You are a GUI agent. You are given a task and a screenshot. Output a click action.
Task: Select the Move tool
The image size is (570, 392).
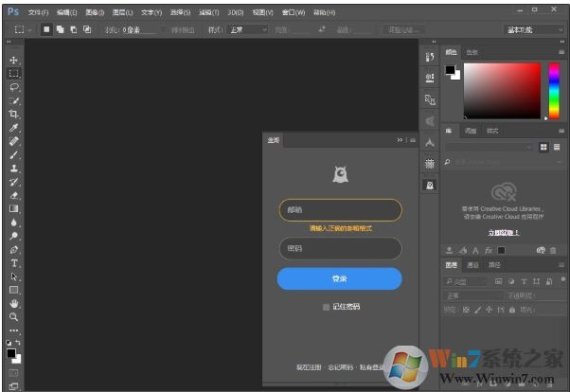(x=14, y=60)
